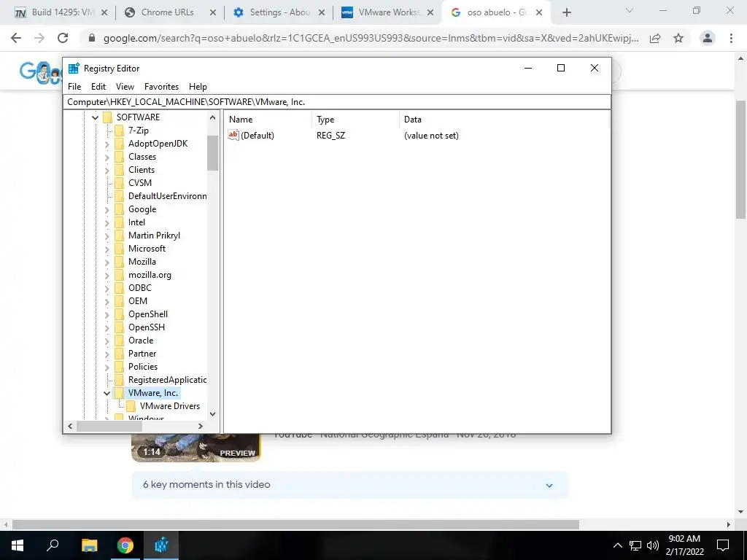Viewport: 747px width, 560px height.
Task: Click the registry path address bar
Action: pyautogui.click(x=337, y=102)
